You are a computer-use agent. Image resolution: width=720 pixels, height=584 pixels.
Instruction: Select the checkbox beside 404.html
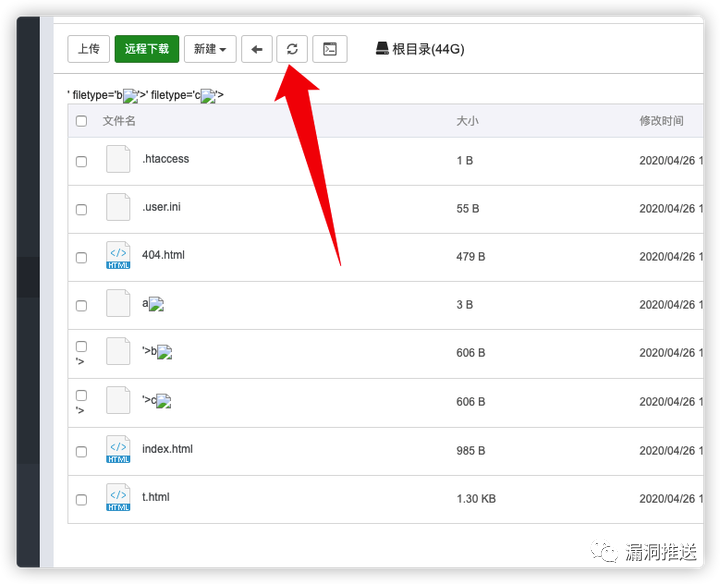[x=81, y=258]
